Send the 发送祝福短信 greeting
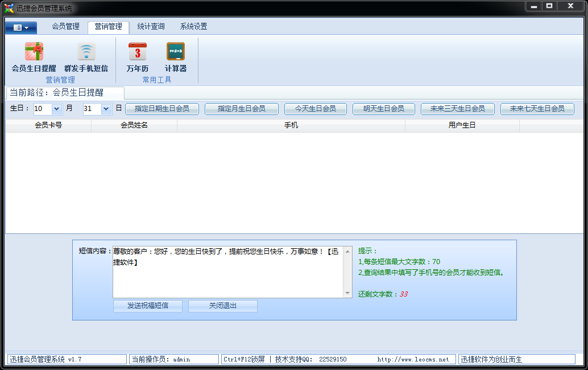This screenshot has height=370, width=588. tap(148, 306)
